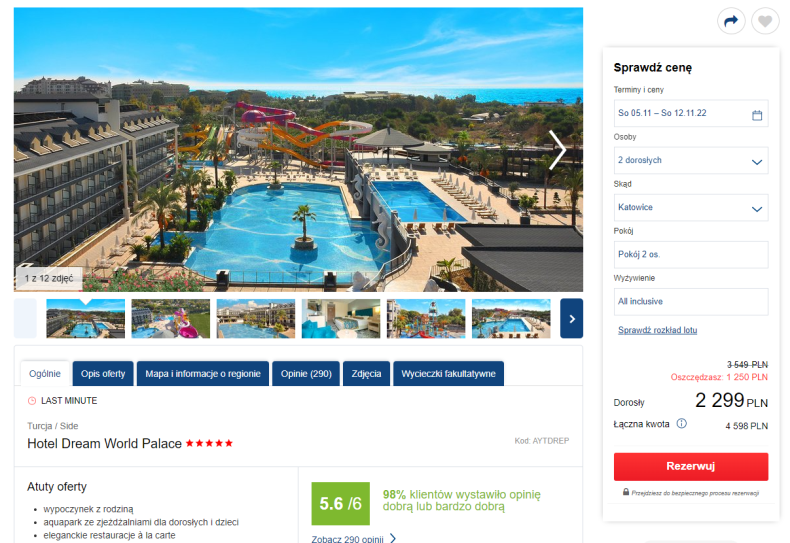Click the red Rezerwuj button

pyautogui.click(x=691, y=466)
